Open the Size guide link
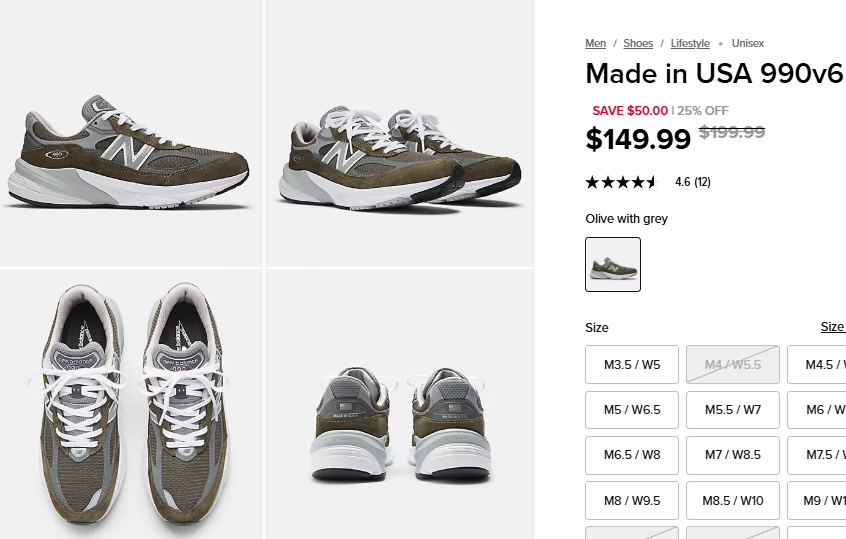The image size is (846, 539). [x=832, y=327]
